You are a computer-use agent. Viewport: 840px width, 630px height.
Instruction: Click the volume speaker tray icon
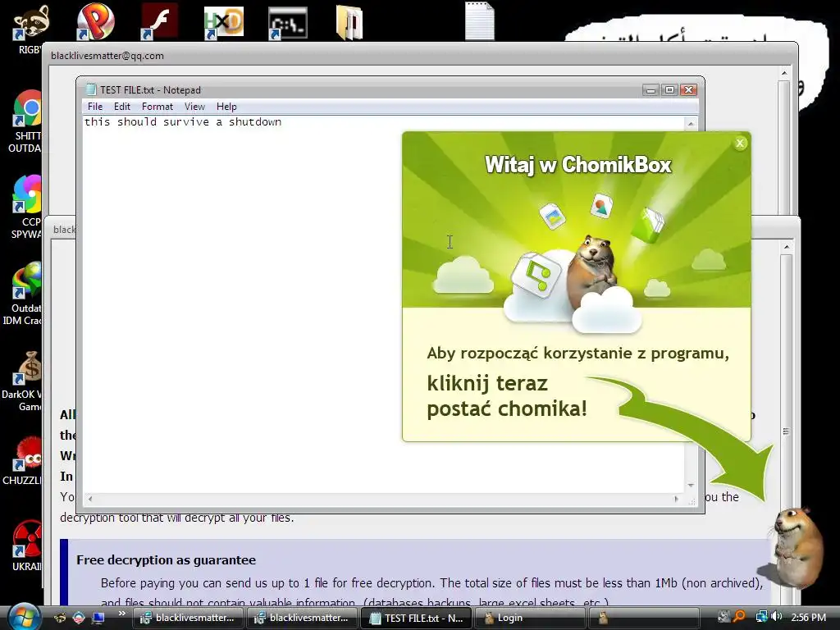tap(776, 617)
